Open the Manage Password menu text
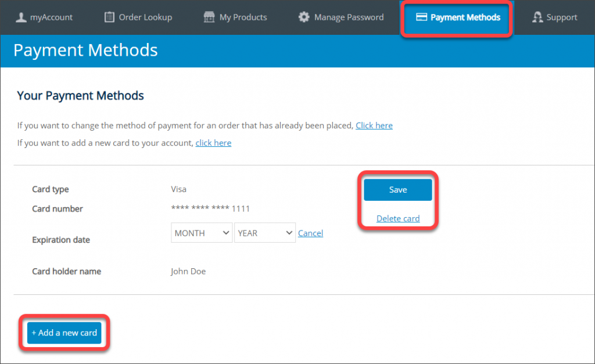The image size is (595, 364). 349,17
